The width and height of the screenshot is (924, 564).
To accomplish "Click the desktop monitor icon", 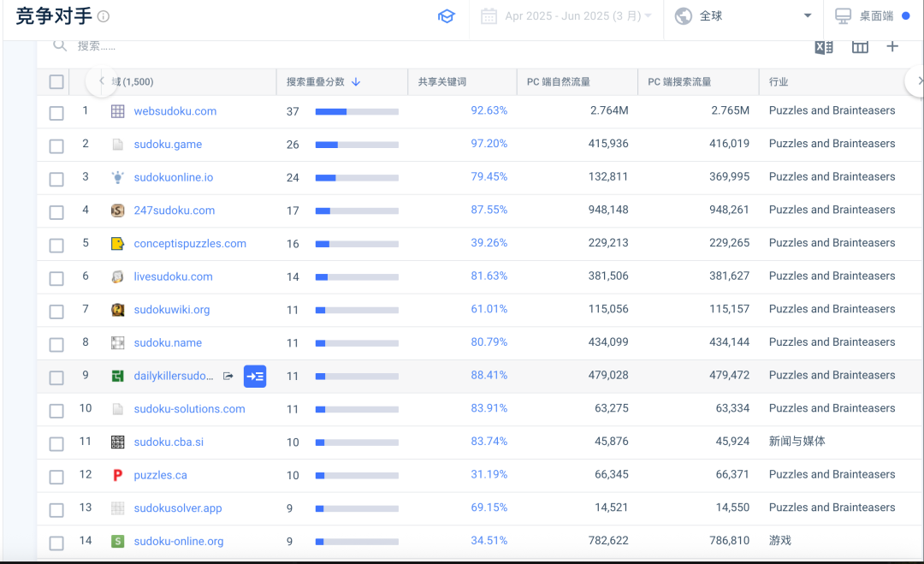I will [x=844, y=16].
